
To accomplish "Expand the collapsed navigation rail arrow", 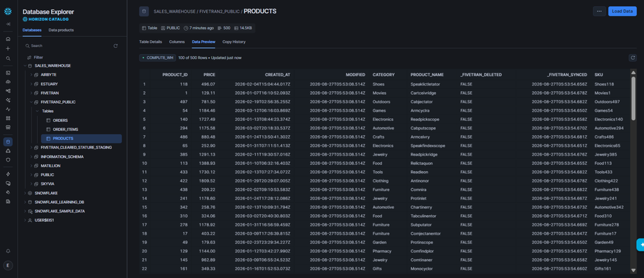I will tap(8, 25).
